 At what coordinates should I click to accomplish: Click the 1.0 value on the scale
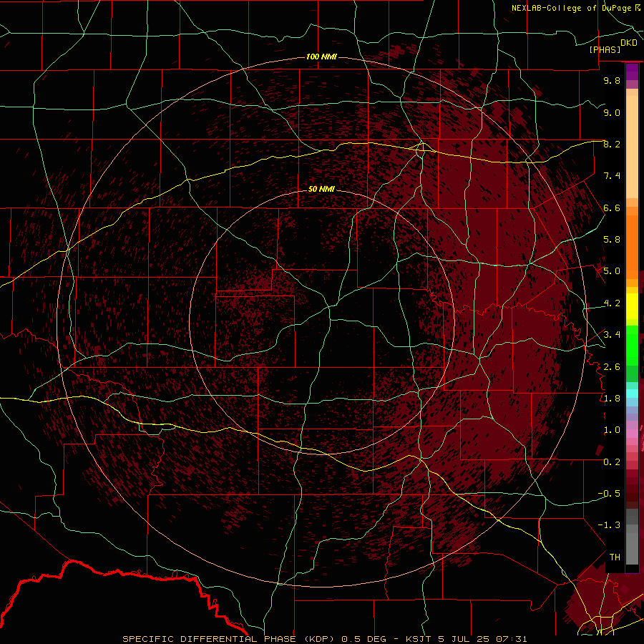[x=612, y=430]
